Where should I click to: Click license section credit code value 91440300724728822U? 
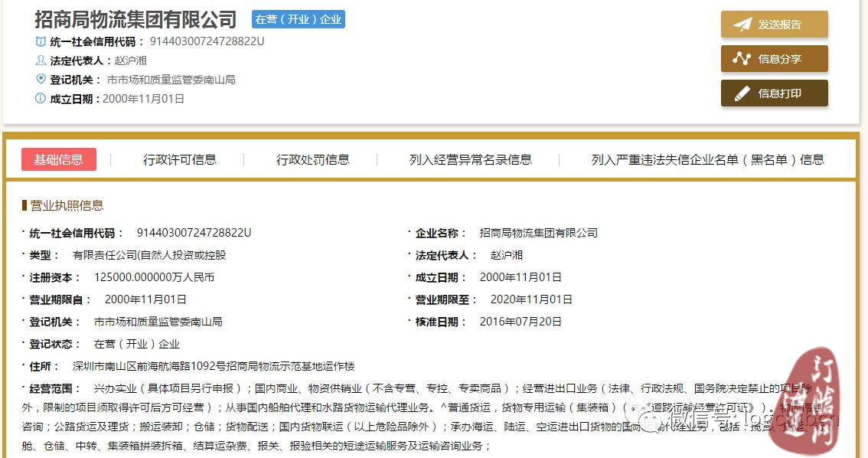tap(194, 233)
